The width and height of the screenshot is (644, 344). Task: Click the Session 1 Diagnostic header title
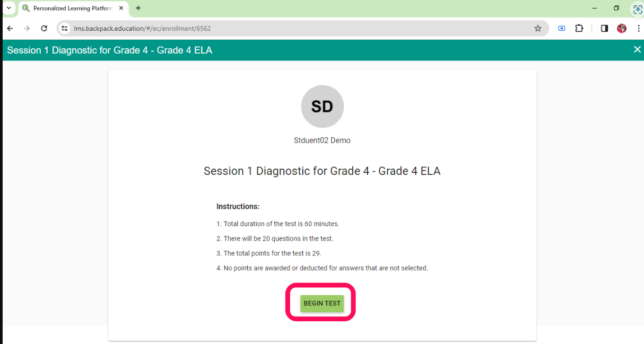point(110,50)
